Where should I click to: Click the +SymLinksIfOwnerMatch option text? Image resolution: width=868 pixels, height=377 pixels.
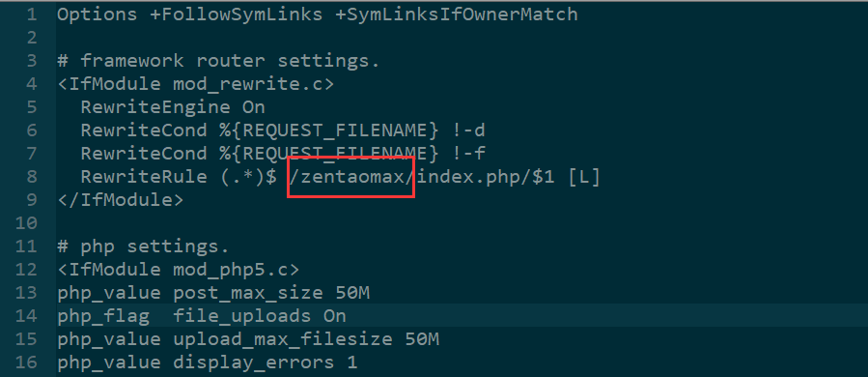[x=457, y=14]
